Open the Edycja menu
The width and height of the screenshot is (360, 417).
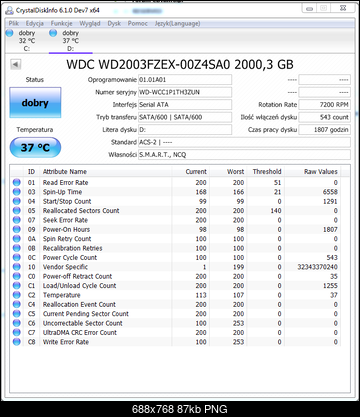coord(35,23)
